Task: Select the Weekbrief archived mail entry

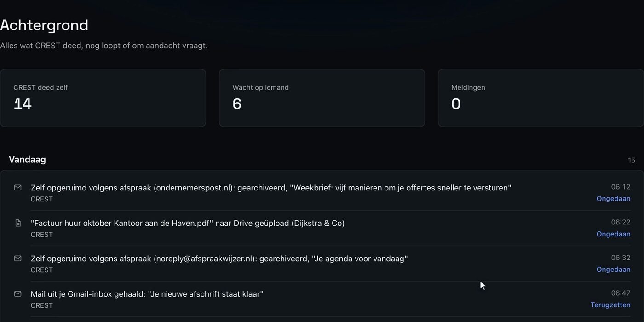Action: (x=322, y=193)
